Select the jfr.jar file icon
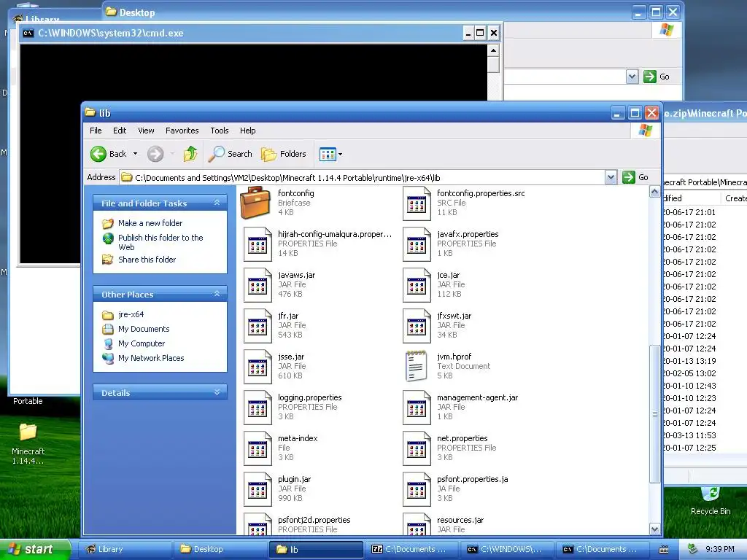The image size is (747, 560). click(258, 326)
